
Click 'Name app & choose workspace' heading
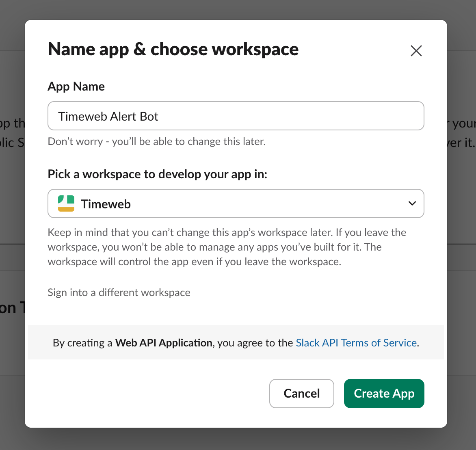click(x=173, y=49)
